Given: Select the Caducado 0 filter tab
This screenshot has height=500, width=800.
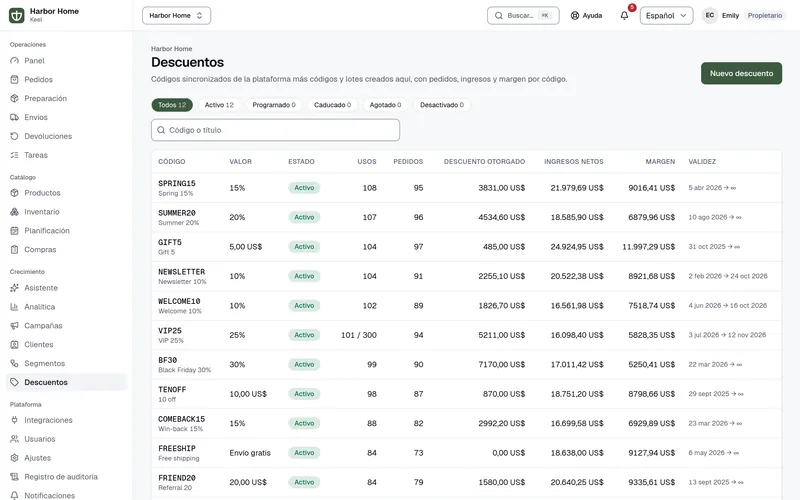Looking at the screenshot, I should [x=332, y=105].
